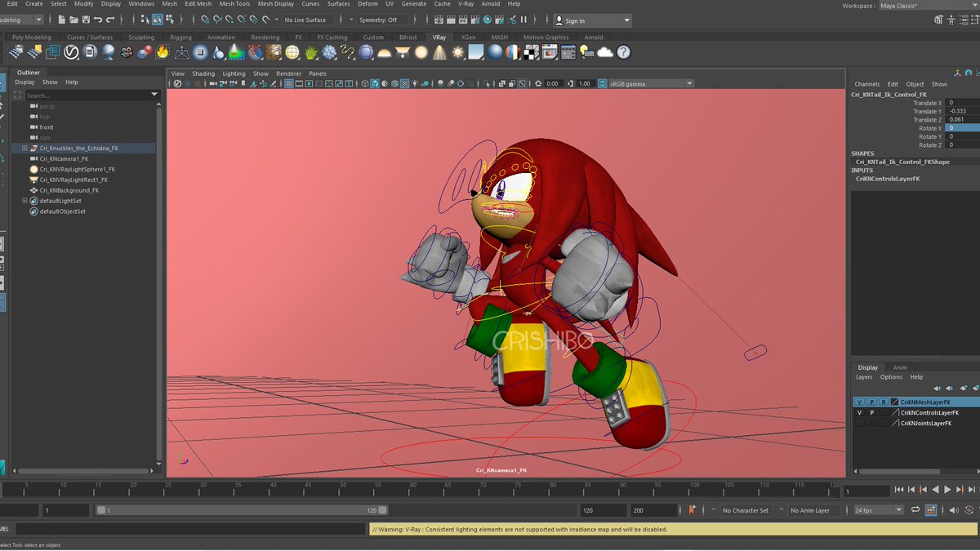Click the V-Ray fur grass shelf icon
980x551 pixels.
pyautogui.click(x=311, y=52)
